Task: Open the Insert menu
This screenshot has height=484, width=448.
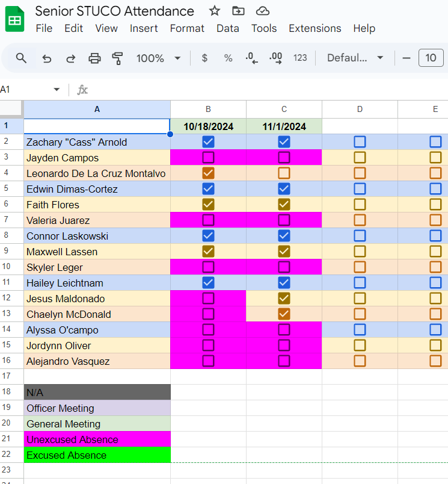Action: 144,28
